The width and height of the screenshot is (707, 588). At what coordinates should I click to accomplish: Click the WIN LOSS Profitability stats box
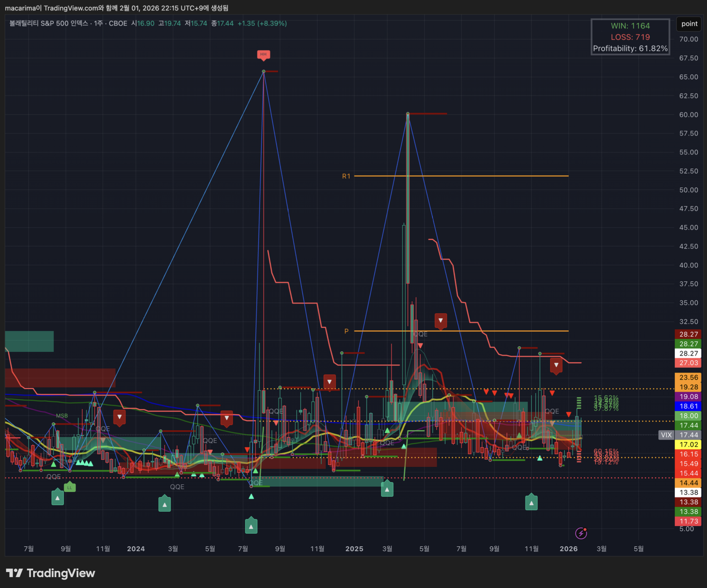(630, 37)
